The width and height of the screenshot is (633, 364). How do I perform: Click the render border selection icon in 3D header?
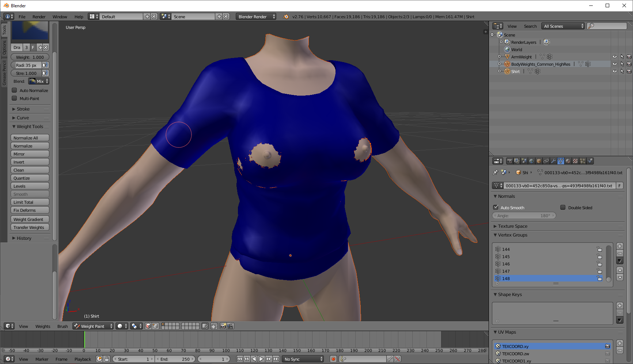pyautogui.click(x=214, y=326)
